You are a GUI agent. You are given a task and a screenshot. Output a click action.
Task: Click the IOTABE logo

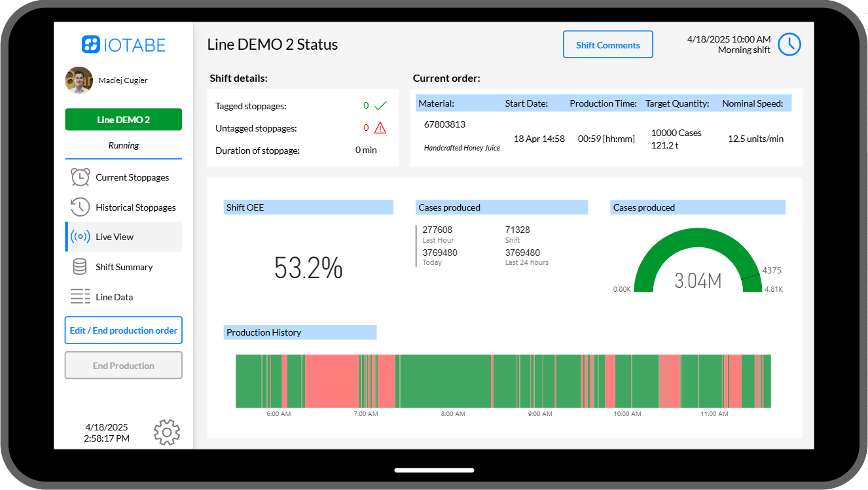(x=124, y=44)
